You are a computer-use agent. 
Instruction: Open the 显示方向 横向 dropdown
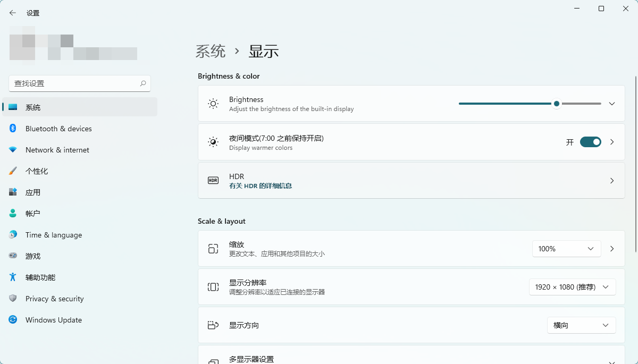click(581, 325)
